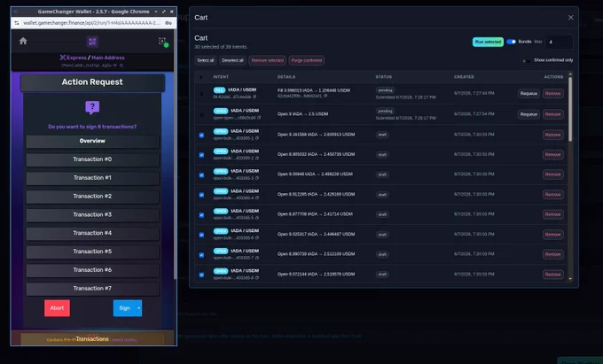Expand Transaction #3 details
The width and height of the screenshot is (603, 364).
point(92,214)
